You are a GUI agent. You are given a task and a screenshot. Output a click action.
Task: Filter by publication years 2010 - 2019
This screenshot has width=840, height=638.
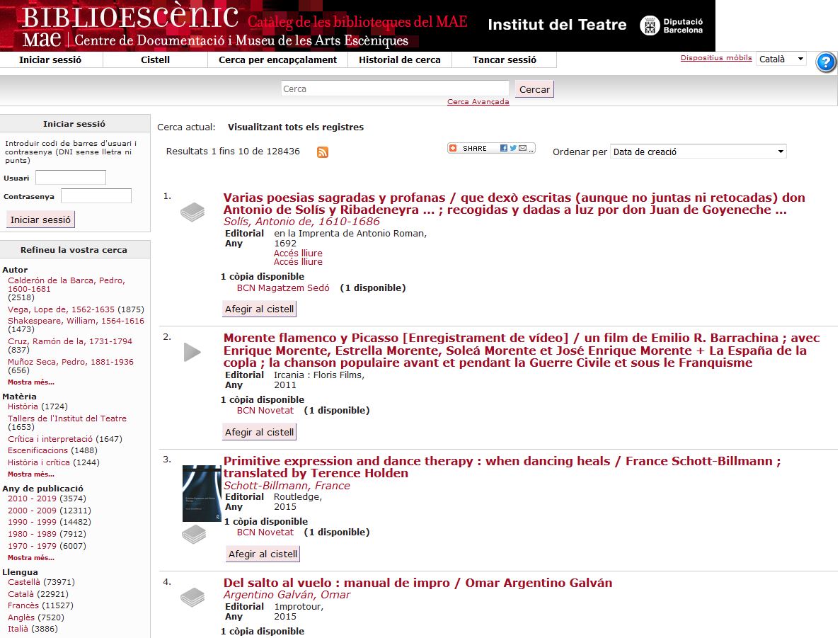(x=32, y=499)
